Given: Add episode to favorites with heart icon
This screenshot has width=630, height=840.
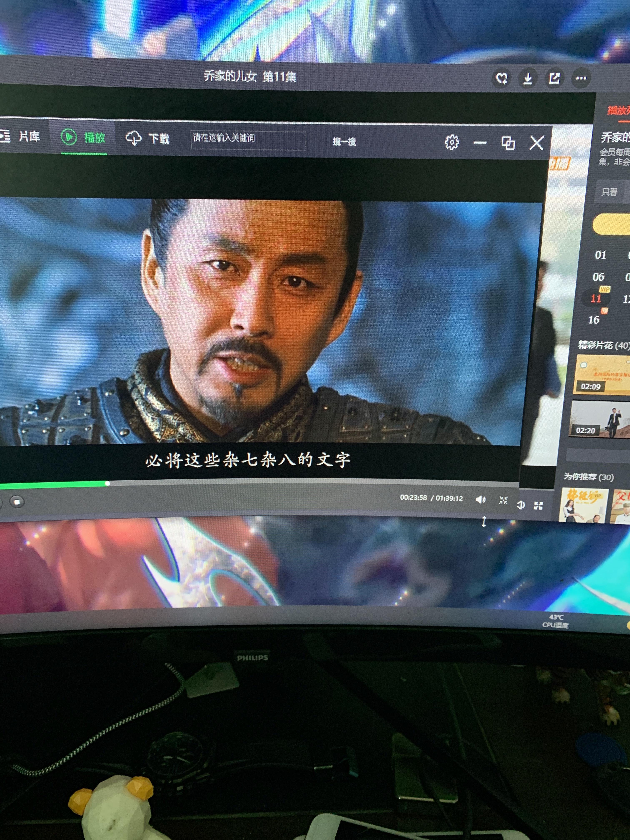Looking at the screenshot, I should pyautogui.click(x=502, y=78).
